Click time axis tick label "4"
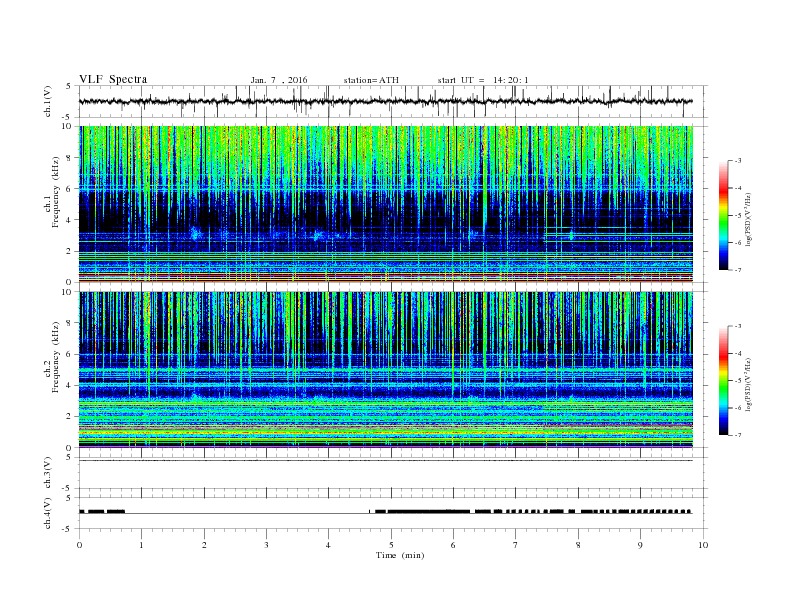792x612 pixels. tap(329, 545)
